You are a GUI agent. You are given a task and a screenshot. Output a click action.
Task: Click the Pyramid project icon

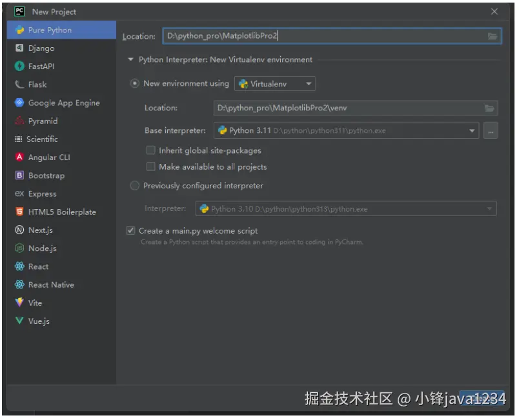tap(19, 121)
